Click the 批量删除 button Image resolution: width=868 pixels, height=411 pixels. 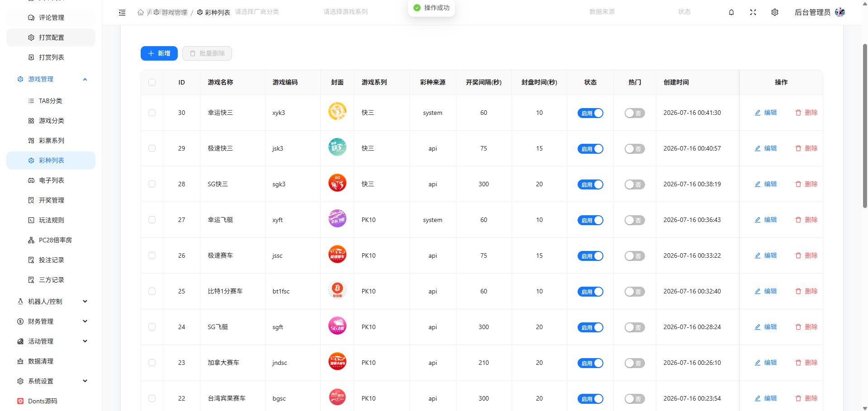pyautogui.click(x=207, y=53)
